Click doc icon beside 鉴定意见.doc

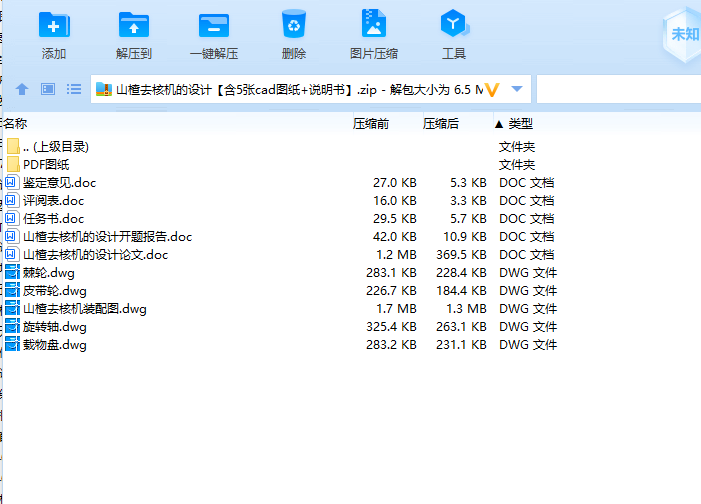(x=12, y=182)
